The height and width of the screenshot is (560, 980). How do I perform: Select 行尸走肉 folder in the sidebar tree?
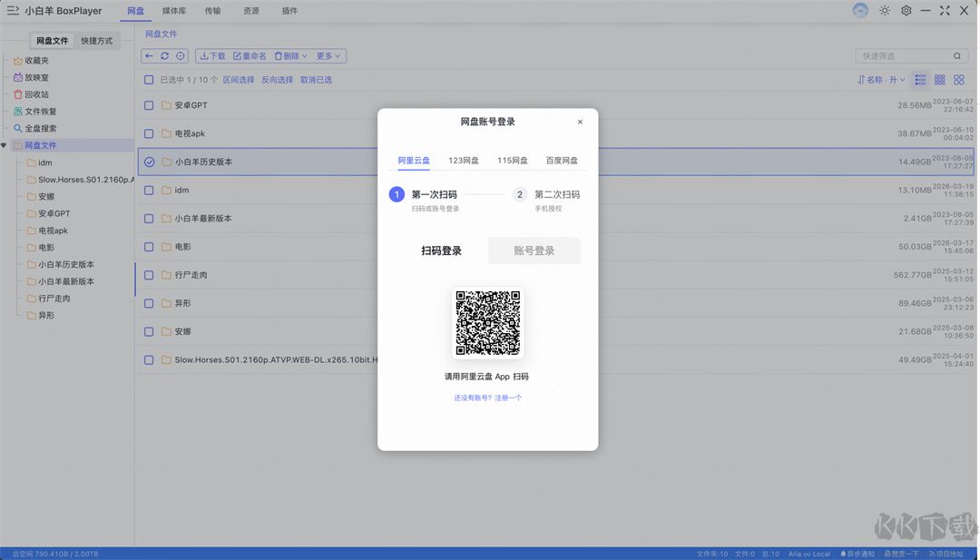49,298
